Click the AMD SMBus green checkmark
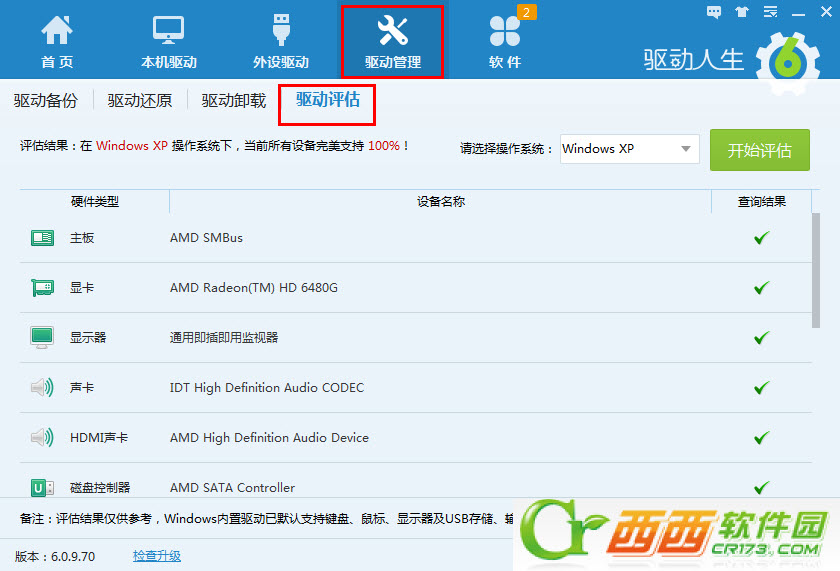The image size is (840, 571). (x=761, y=238)
